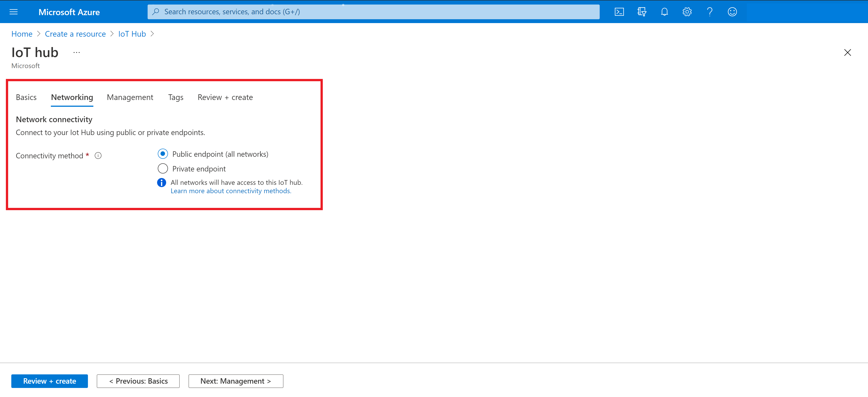Select the Private endpoint radio button
868x397 pixels.
(x=163, y=168)
